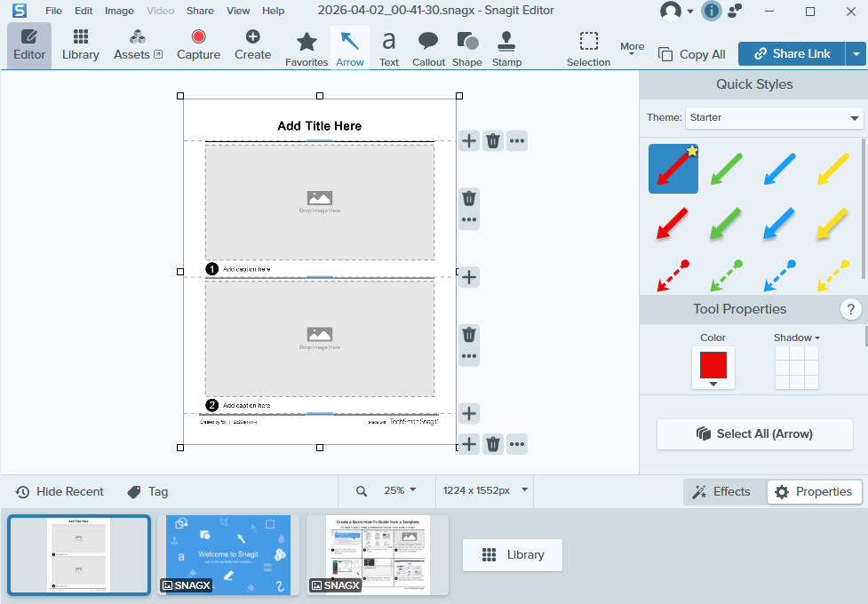Open the File menu

tap(53, 11)
